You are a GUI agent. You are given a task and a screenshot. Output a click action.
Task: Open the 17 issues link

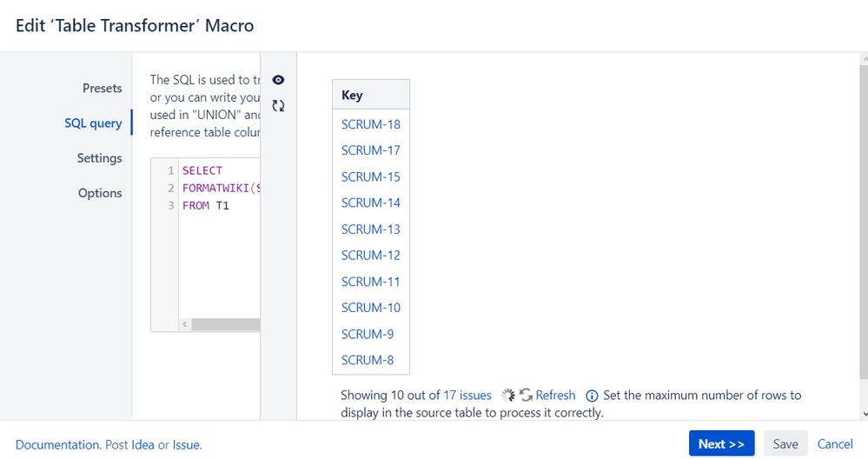pos(467,396)
